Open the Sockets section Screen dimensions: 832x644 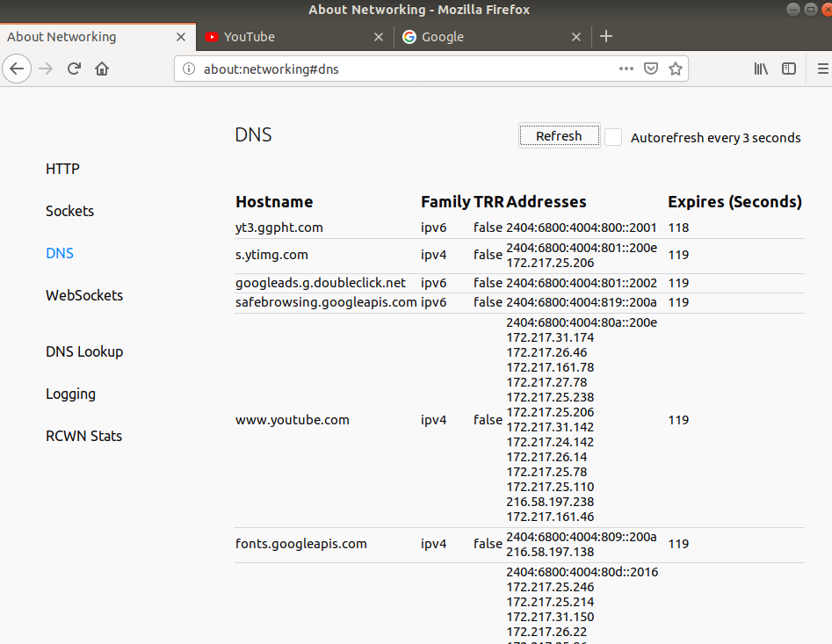coord(69,211)
